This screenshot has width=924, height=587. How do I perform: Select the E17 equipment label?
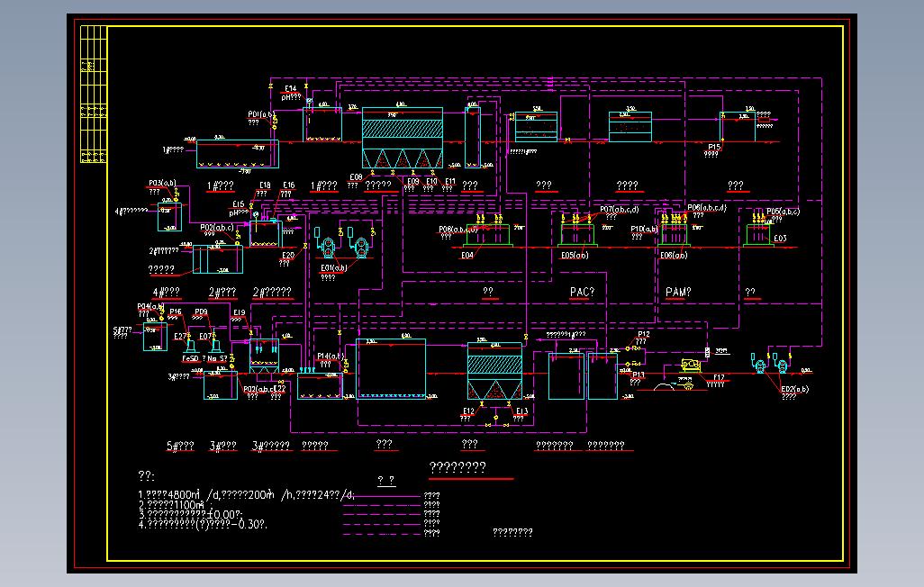pyautogui.click(x=719, y=377)
